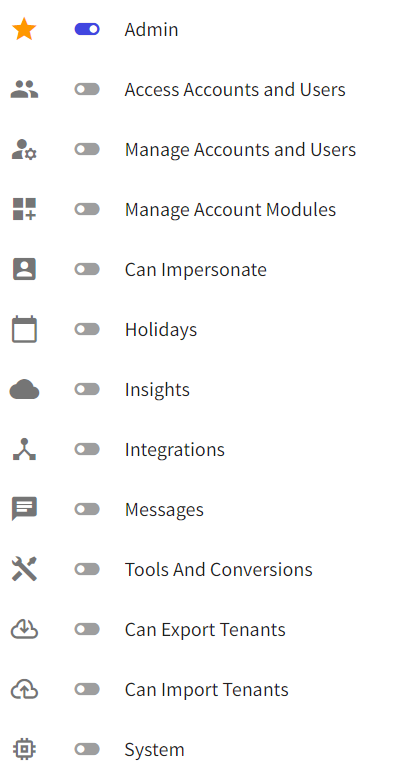Click the cloud download Export Tenants icon
Image resolution: width=402 pixels, height=779 pixels.
tap(24, 629)
